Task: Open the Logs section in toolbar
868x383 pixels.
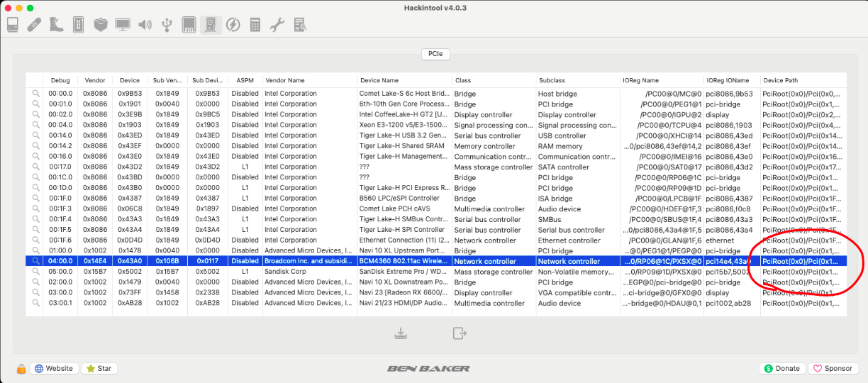Action: click(x=300, y=25)
